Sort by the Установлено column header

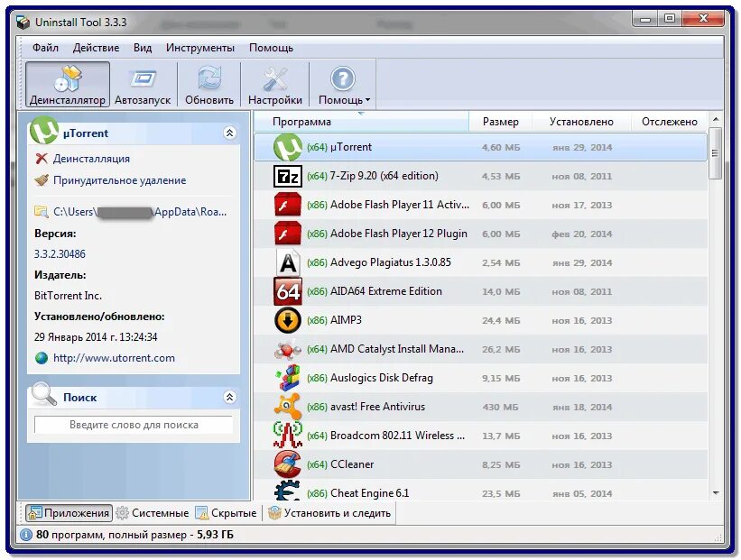point(581,122)
